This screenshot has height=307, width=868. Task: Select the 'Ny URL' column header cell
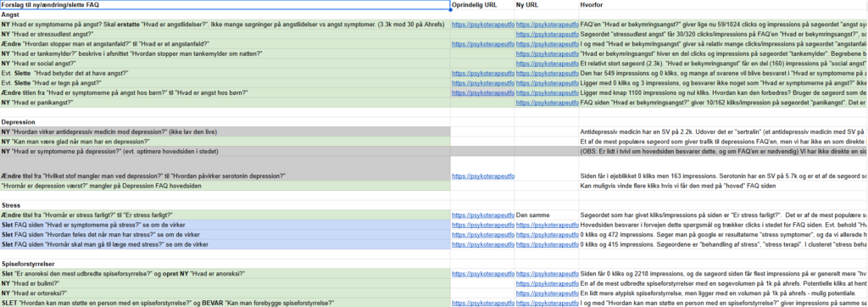[x=547, y=5]
